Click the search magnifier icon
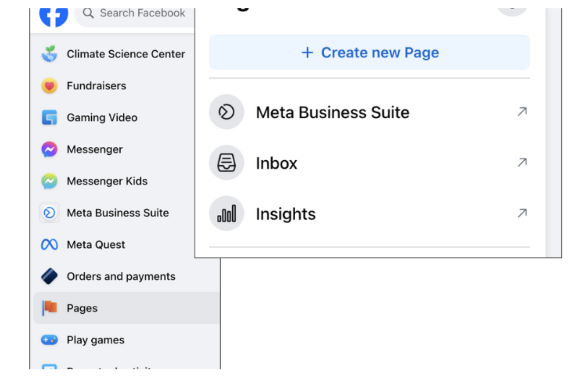Viewport: 588px width, 381px height. point(88,13)
